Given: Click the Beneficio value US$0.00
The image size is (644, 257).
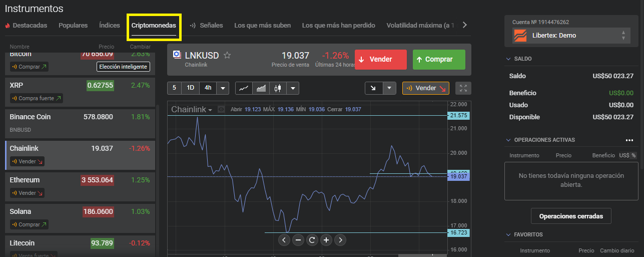Looking at the screenshot, I should [621, 93].
